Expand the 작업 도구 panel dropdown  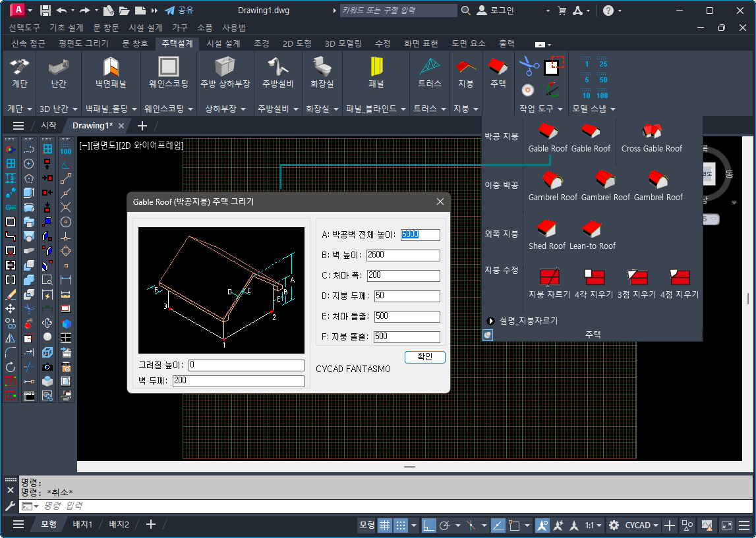pos(541,109)
